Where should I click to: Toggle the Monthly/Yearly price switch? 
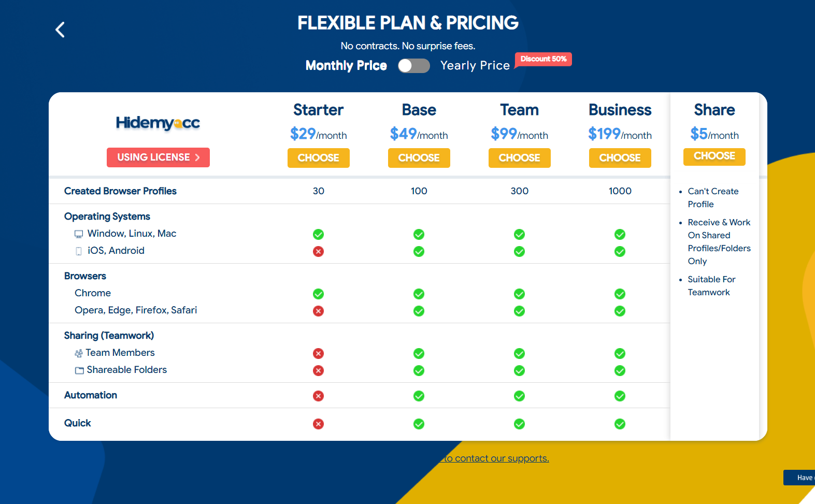413,66
